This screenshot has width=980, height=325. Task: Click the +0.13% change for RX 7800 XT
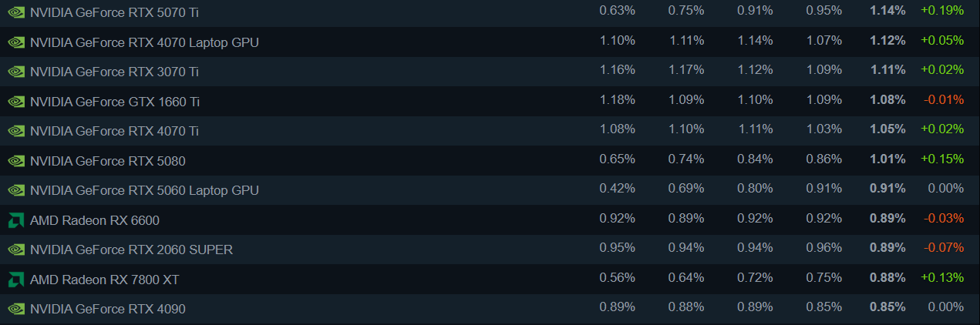tap(941, 278)
